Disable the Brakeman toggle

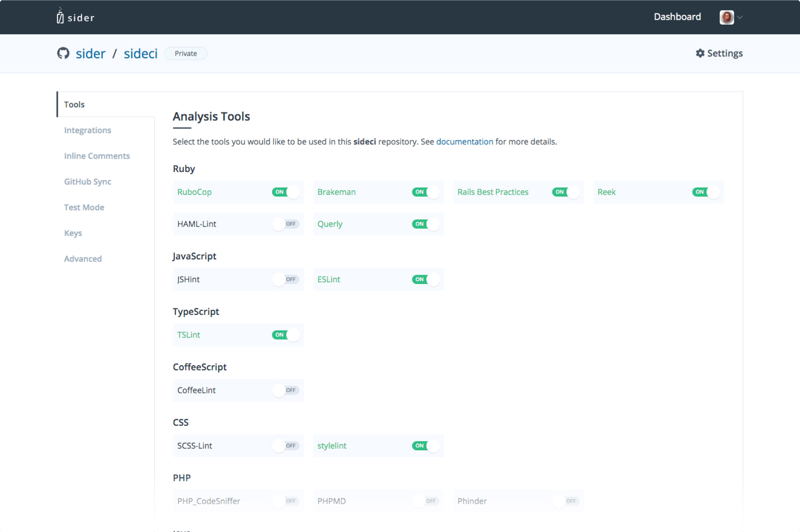pos(426,192)
